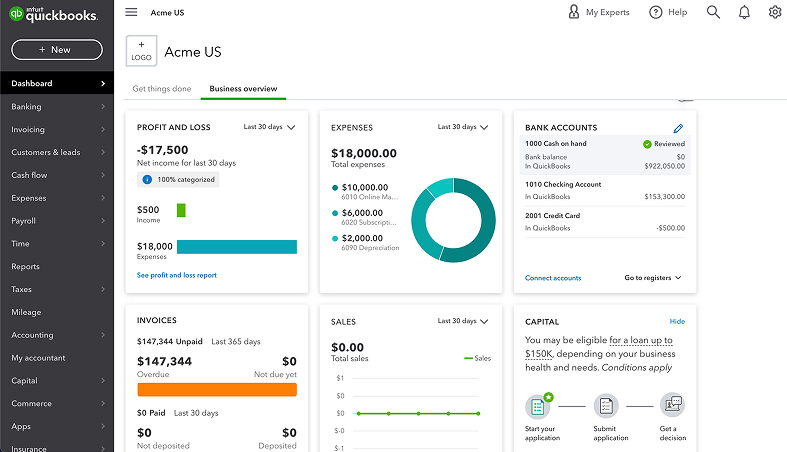Screen dimensions: 787x452
Task: Select the 2001 Credit Card row
Action: [x=605, y=221]
